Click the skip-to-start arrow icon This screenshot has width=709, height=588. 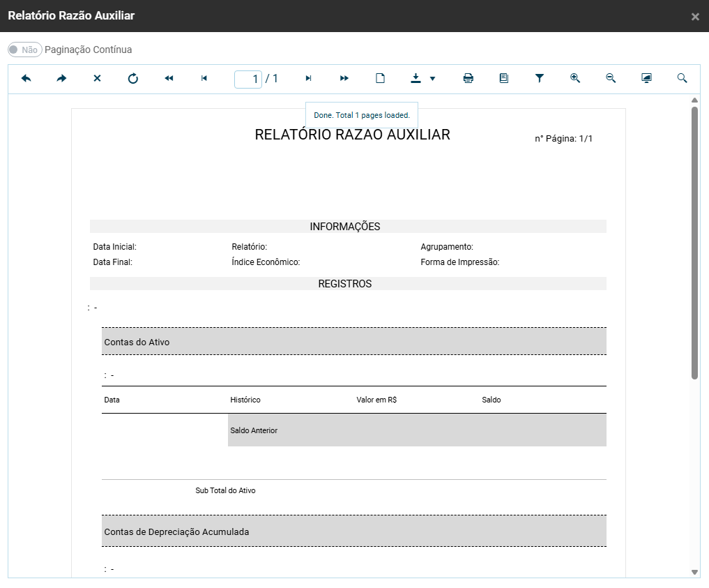pyautogui.click(x=204, y=79)
